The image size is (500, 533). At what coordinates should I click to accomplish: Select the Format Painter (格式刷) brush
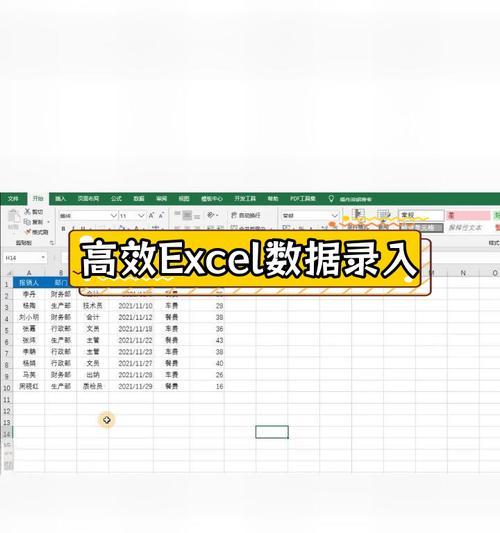28,232
